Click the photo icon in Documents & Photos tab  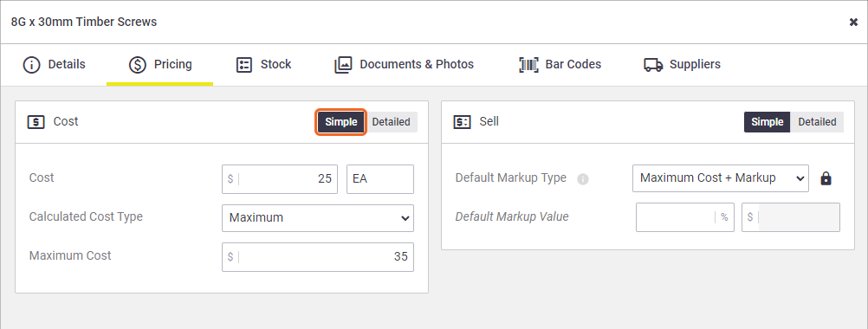click(343, 65)
